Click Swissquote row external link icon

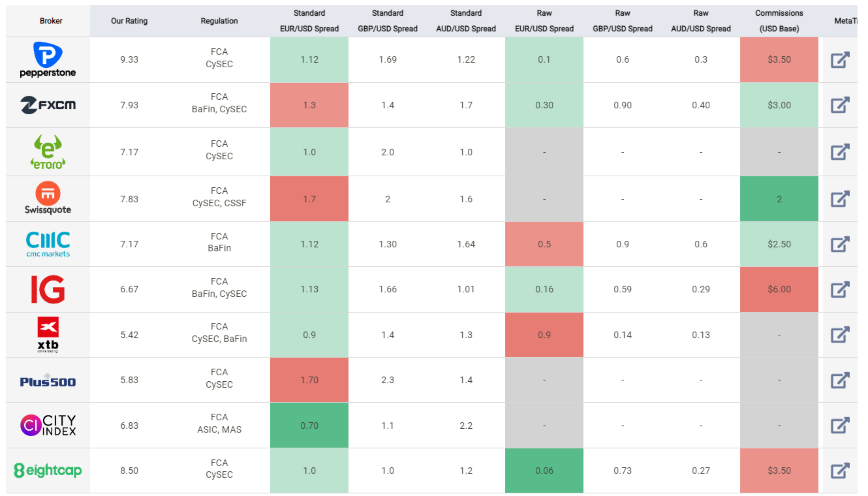tap(839, 199)
